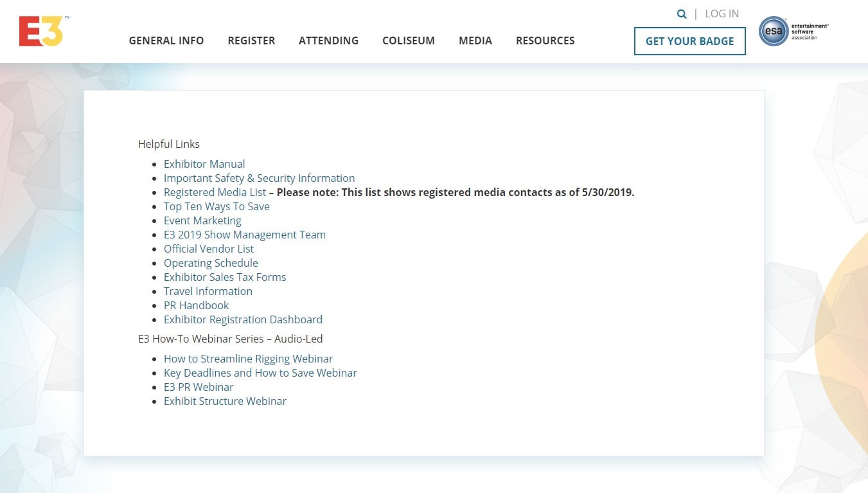Viewport: 868px width, 493px height.
Task: Open the search magnifier icon
Action: tap(682, 14)
